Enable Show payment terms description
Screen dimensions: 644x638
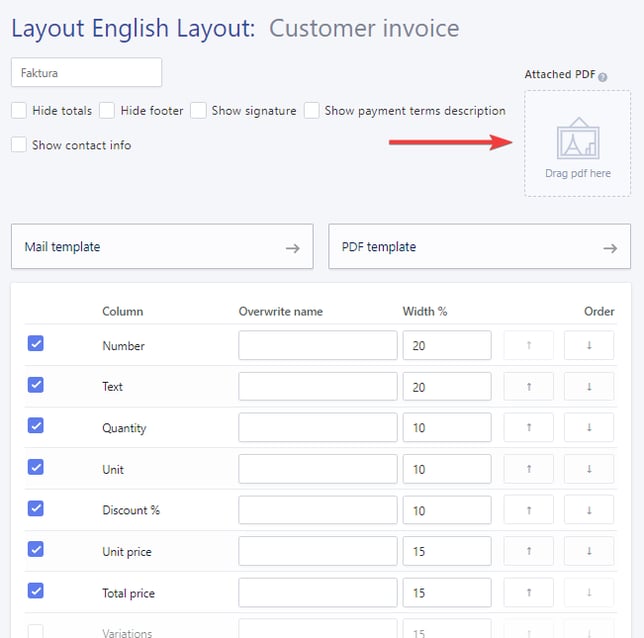point(312,111)
